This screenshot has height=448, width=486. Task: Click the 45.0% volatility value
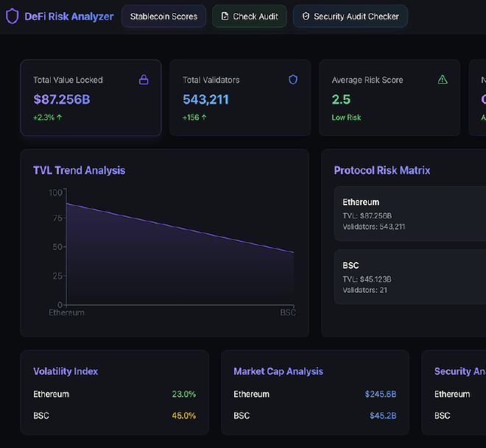pyautogui.click(x=184, y=416)
